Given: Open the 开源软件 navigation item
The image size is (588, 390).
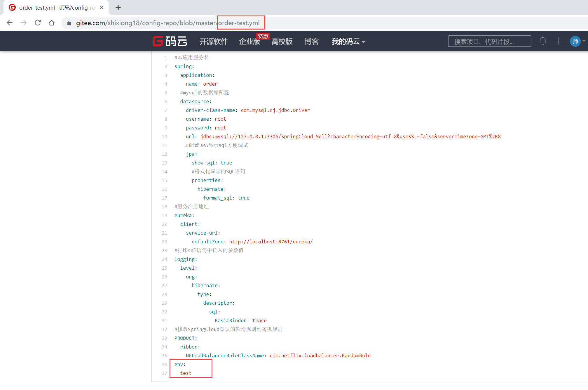Looking at the screenshot, I should tap(214, 41).
